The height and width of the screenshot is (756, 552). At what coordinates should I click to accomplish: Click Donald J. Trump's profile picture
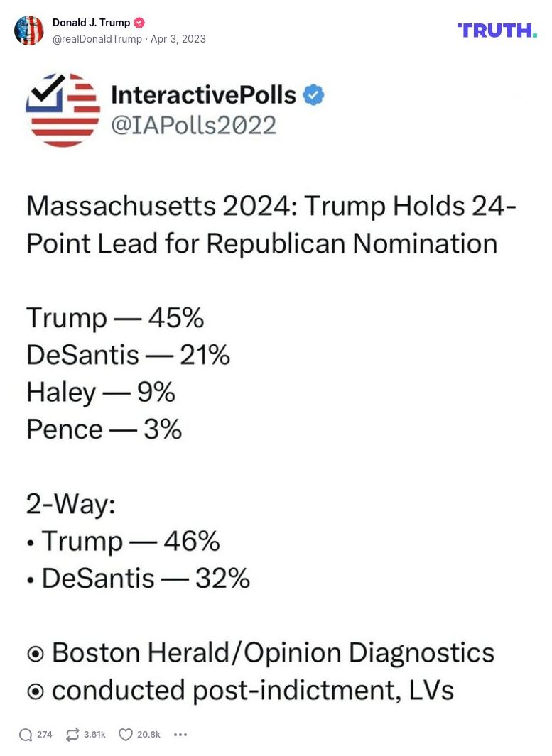click(29, 31)
